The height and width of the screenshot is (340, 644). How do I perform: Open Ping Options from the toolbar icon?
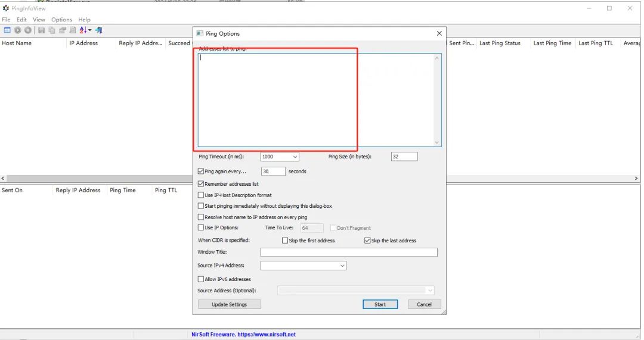7,30
